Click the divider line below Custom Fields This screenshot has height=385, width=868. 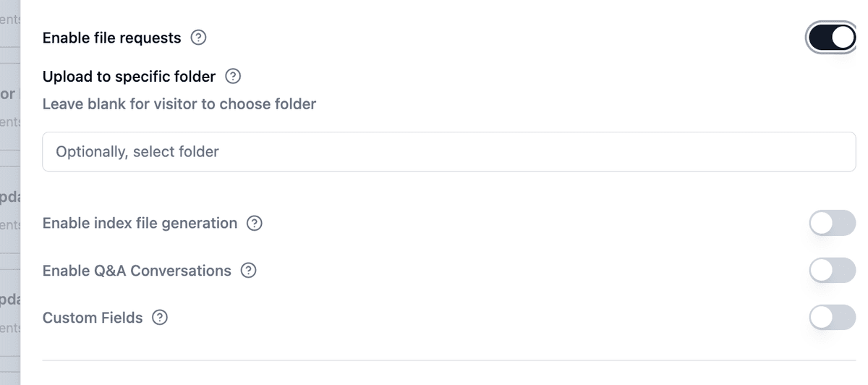point(448,360)
